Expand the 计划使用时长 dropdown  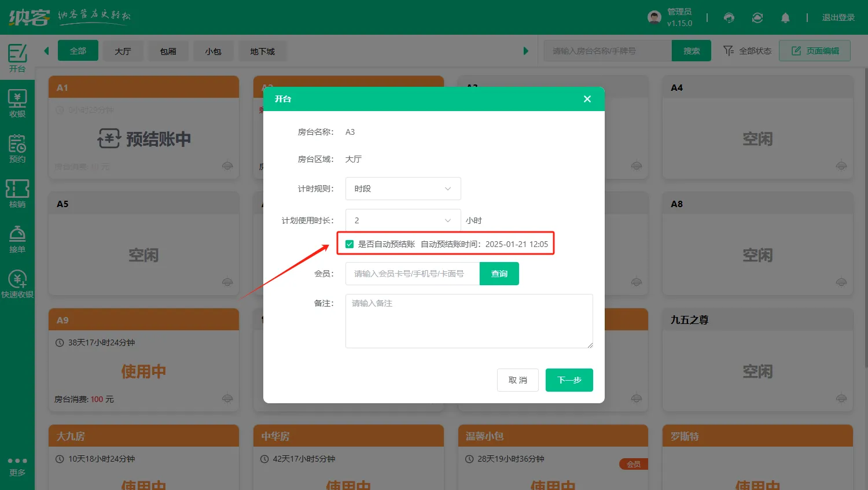point(403,220)
